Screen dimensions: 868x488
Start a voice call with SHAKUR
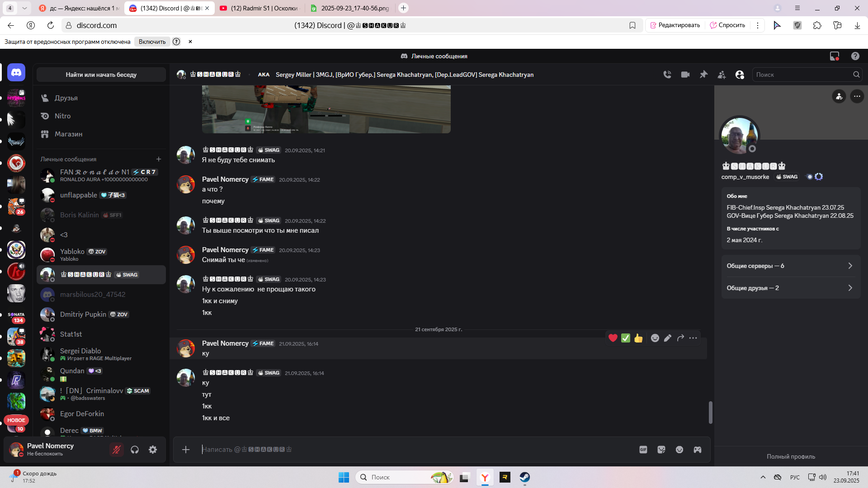coord(667,75)
